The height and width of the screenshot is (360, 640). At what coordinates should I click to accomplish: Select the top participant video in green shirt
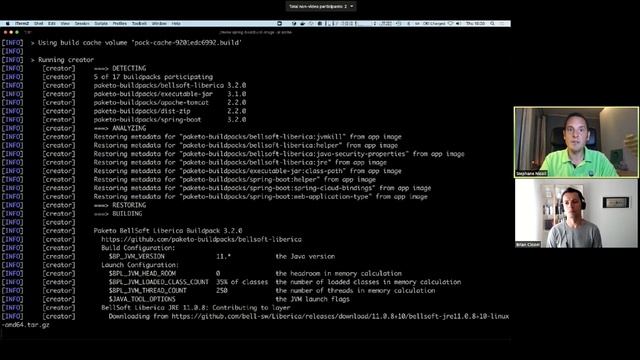pos(576,142)
